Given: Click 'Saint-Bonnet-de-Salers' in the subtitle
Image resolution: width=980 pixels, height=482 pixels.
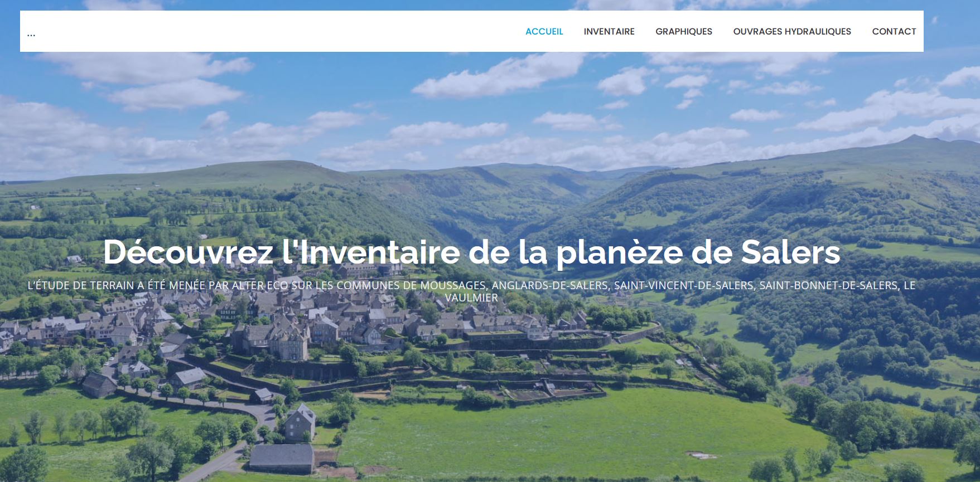Looking at the screenshot, I should coord(829,285).
